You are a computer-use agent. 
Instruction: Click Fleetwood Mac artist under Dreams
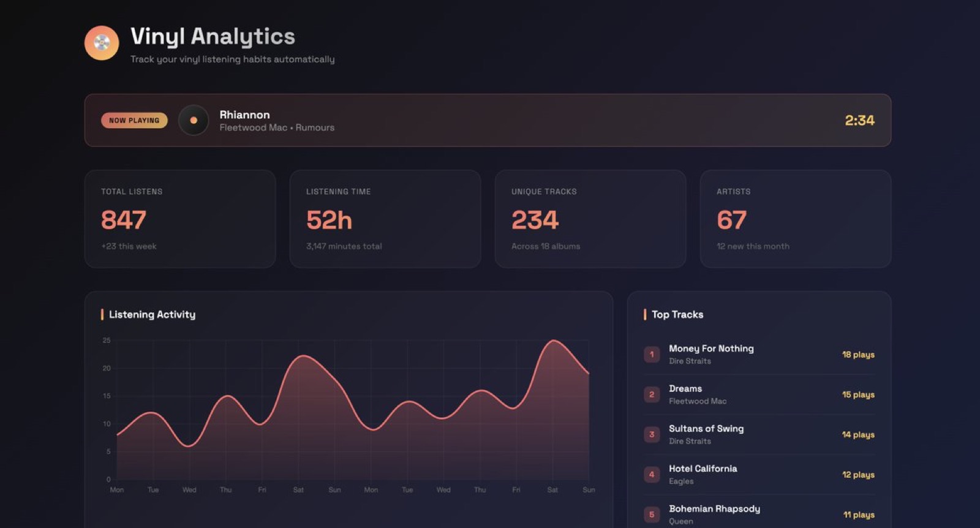698,401
